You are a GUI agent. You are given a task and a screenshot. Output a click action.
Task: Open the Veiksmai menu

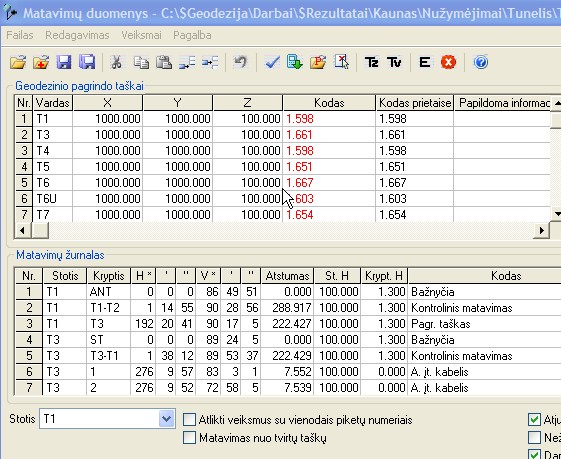pyautogui.click(x=141, y=35)
